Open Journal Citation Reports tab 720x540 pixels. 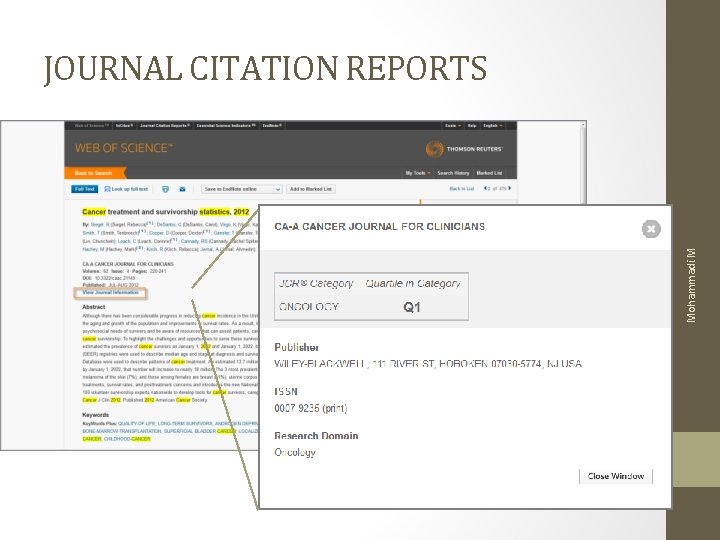coord(164,125)
